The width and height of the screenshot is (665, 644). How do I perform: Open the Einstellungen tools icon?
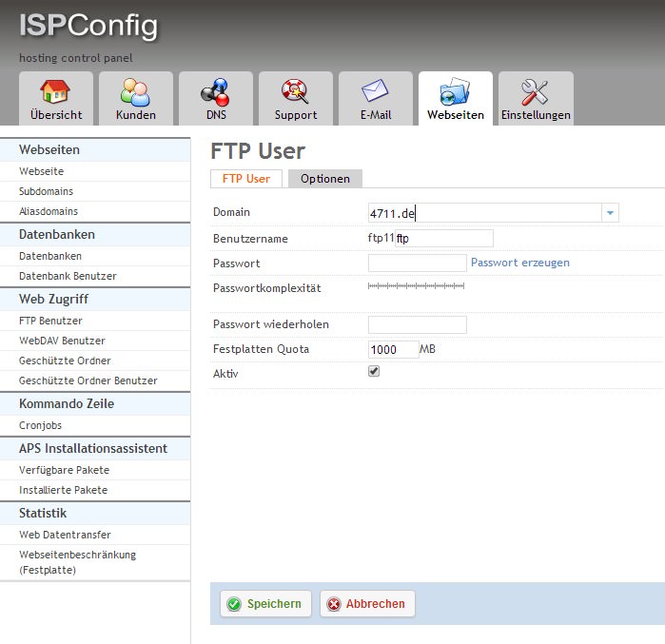pos(536,93)
